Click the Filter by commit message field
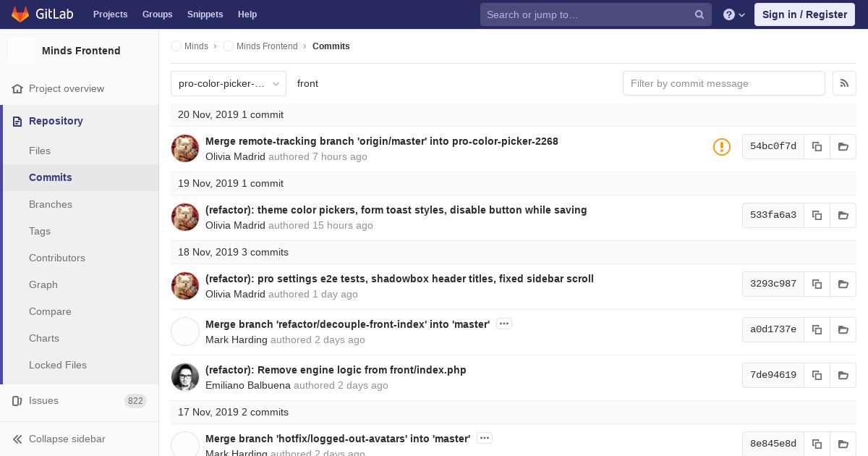This screenshot has height=456, width=868. tap(723, 83)
